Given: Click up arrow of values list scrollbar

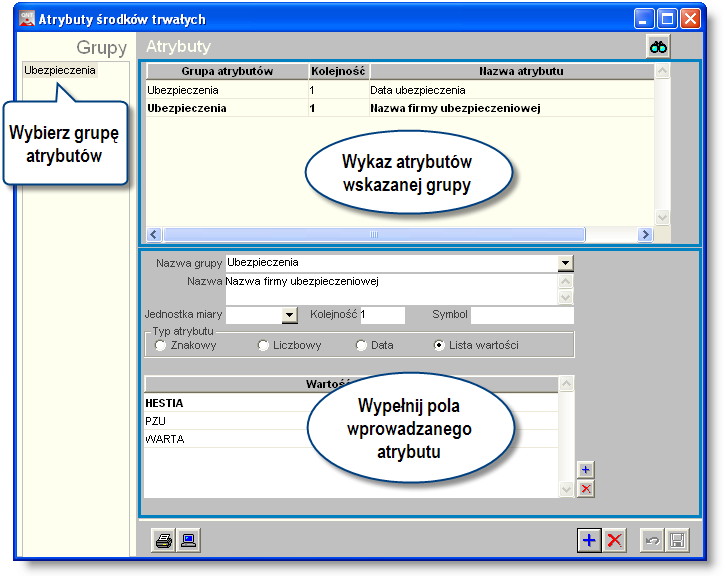Looking at the screenshot, I should click(x=566, y=383).
